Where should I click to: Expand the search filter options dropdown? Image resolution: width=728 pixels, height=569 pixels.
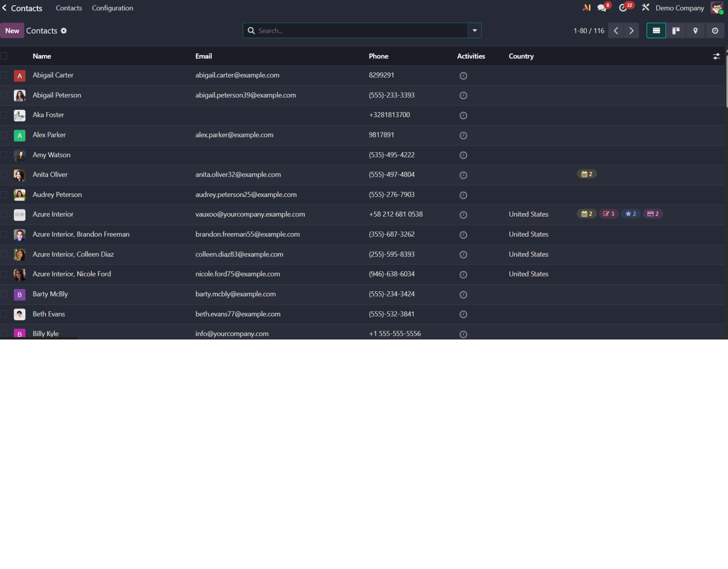[474, 31]
